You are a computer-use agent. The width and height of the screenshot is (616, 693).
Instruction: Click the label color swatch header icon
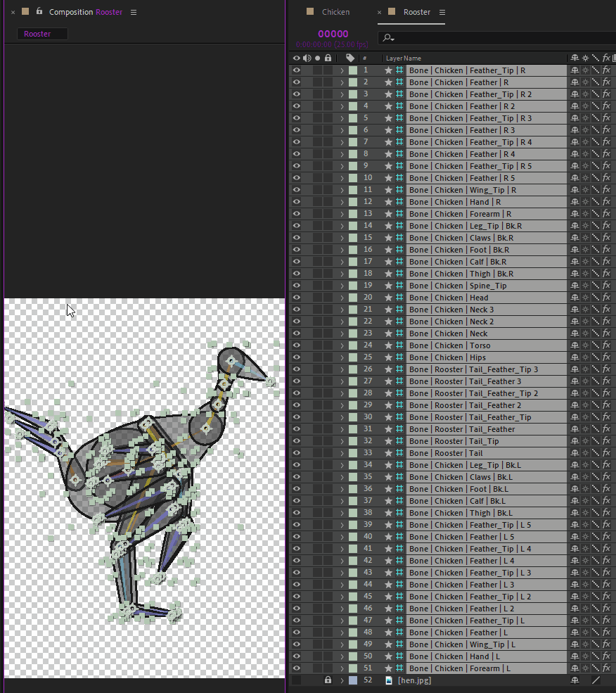coord(349,58)
